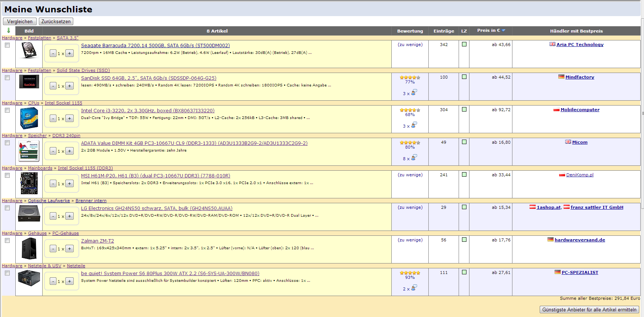The image size is (644, 317).
Task: Click the UK flag beside Aria PC Technology
Action: coord(552,44)
